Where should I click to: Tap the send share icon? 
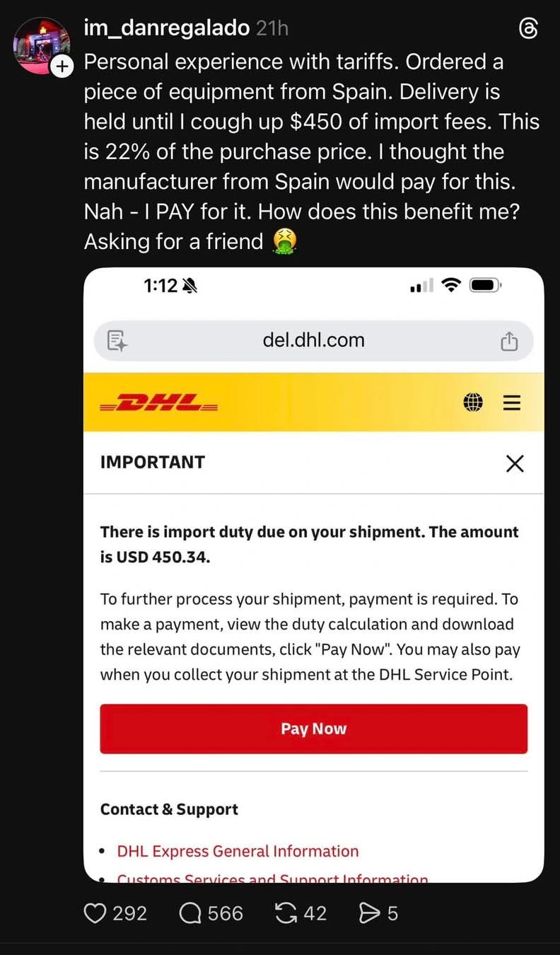click(x=370, y=913)
